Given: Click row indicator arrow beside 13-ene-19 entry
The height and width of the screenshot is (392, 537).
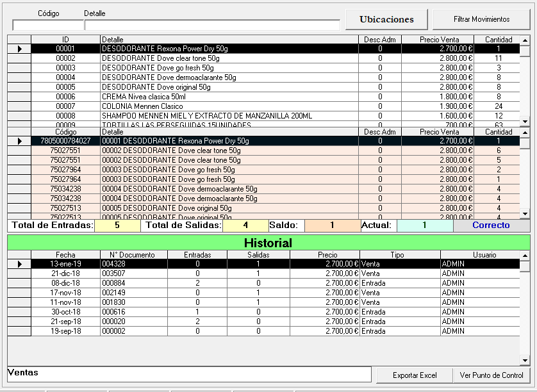Looking at the screenshot, I should pos(19,264).
